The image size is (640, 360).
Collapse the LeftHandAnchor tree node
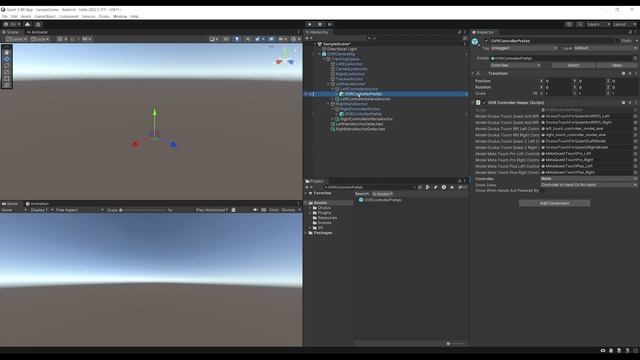tap(328, 84)
